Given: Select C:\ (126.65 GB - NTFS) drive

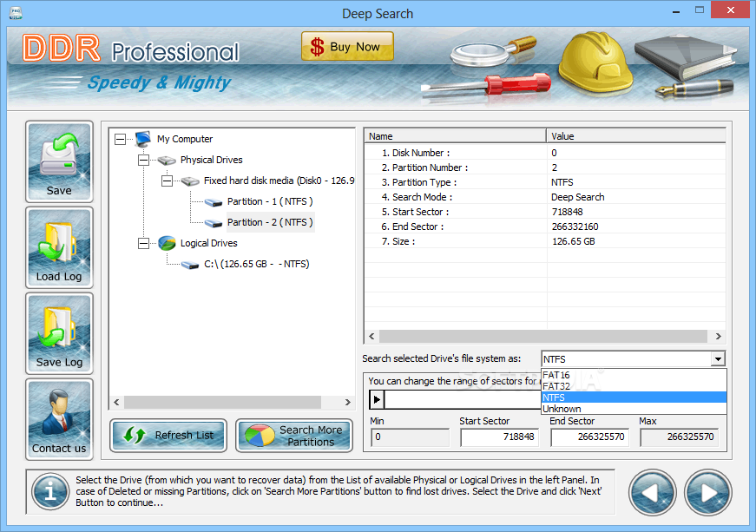Looking at the screenshot, I should (257, 264).
